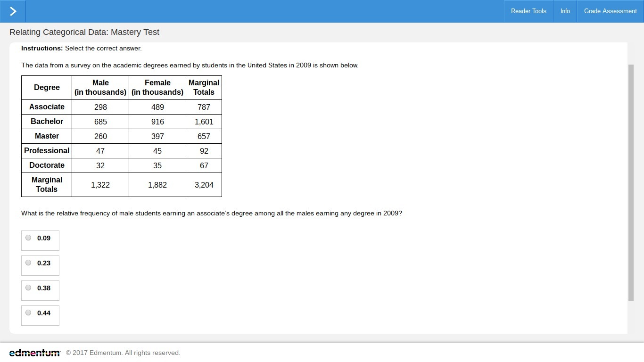The image size is (644, 362).
Task: Click the Female (in thousands) header
Action: (157, 88)
